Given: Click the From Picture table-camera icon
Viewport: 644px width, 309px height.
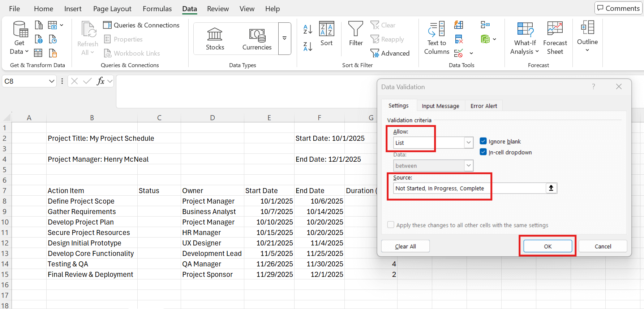Looking at the screenshot, I should [x=52, y=25].
